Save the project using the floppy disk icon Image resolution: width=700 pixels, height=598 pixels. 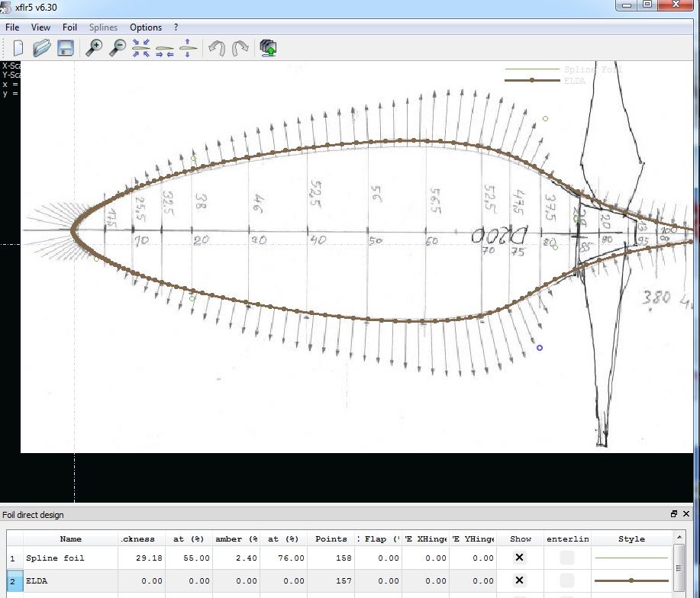66,48
